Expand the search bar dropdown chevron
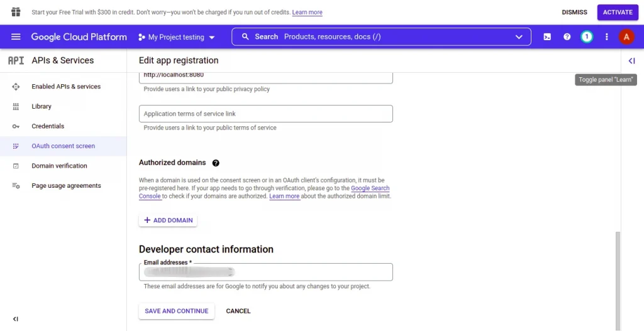Viewport: 644px width, 331px height. (x=519, y=37)
